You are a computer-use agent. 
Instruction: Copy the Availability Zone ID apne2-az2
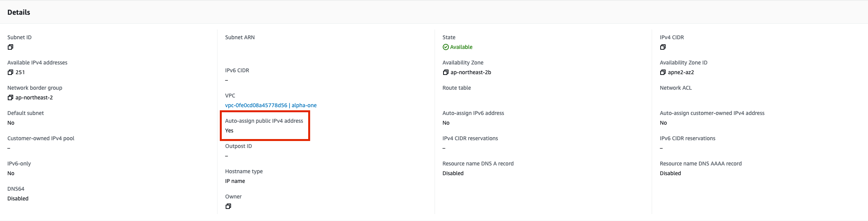(663, 72)
